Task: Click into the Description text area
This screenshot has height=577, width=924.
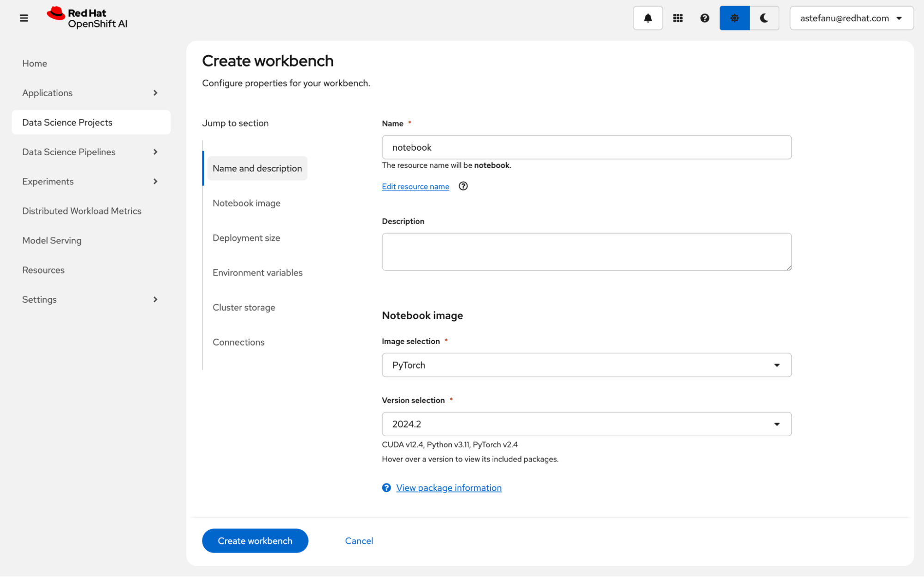Action: (586, 252)
